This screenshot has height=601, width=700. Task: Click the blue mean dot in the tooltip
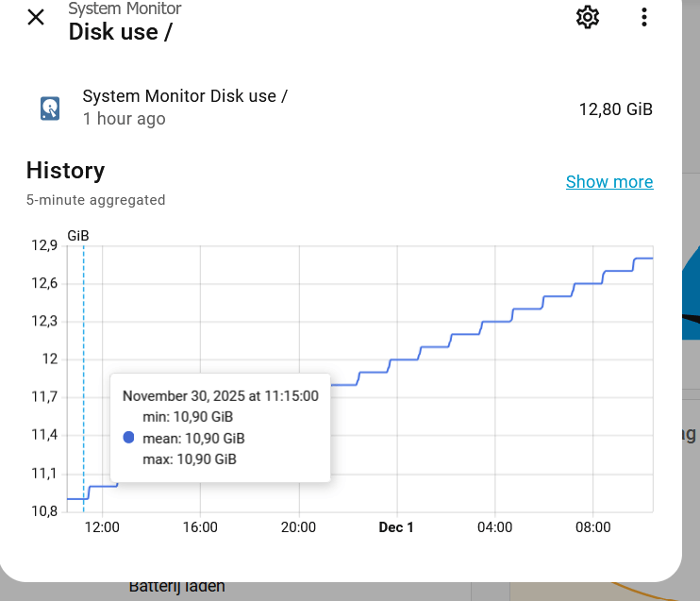click(x=129, y=438)
